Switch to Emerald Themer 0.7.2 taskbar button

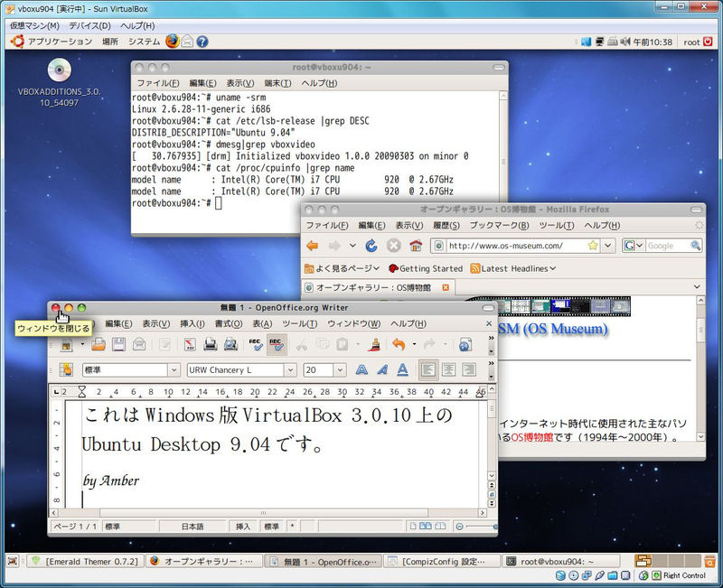[86, 561]
